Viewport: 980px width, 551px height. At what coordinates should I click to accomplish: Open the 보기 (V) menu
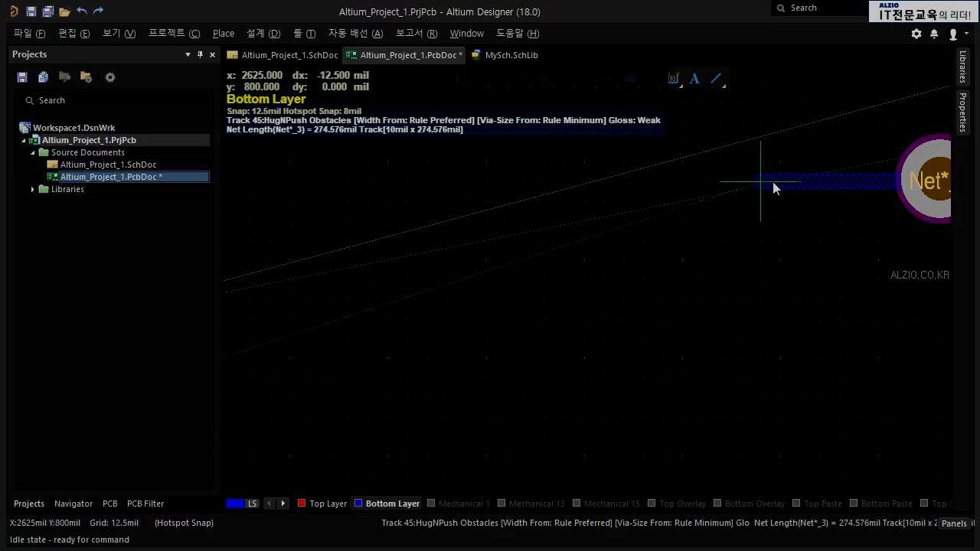pyautogui.click(x=119, y=34)
